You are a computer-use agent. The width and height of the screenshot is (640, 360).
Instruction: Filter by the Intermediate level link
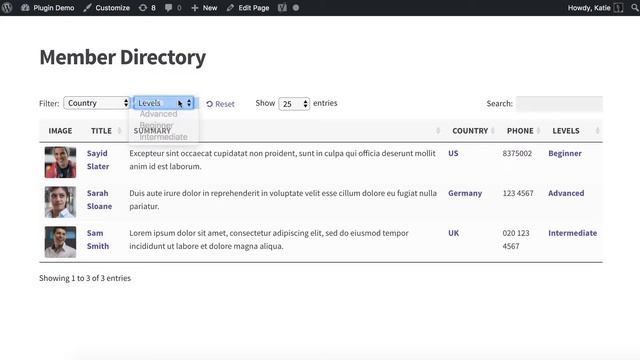pyautogui.click(x=573, y=233)
